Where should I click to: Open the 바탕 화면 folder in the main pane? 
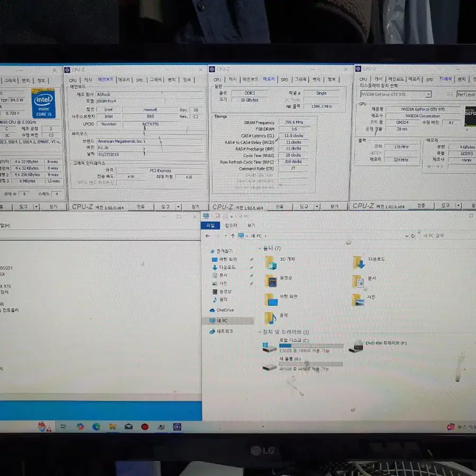[x=271, y=300]
